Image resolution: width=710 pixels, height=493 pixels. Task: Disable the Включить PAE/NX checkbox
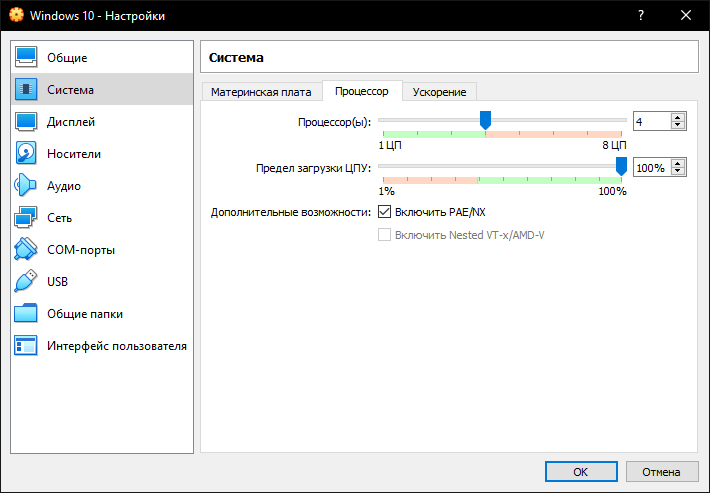pos(384,211)
